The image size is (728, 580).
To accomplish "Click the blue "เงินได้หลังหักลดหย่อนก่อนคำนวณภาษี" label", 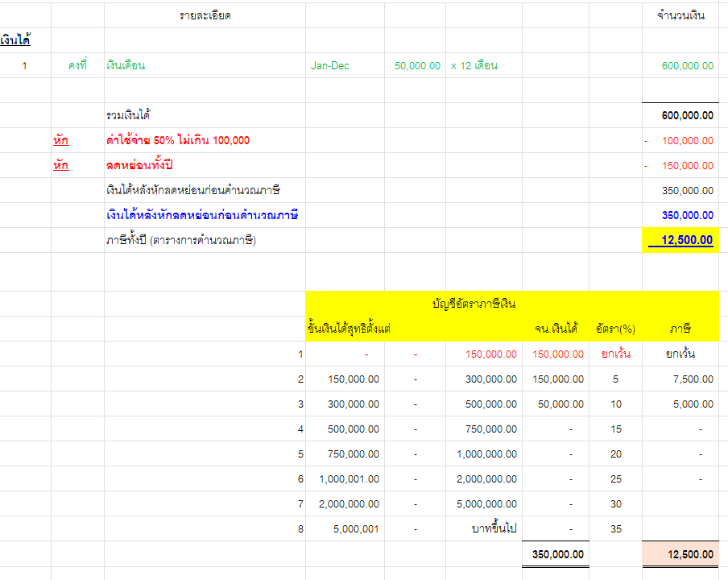I will pyautogui.click(x=202, y=216).
